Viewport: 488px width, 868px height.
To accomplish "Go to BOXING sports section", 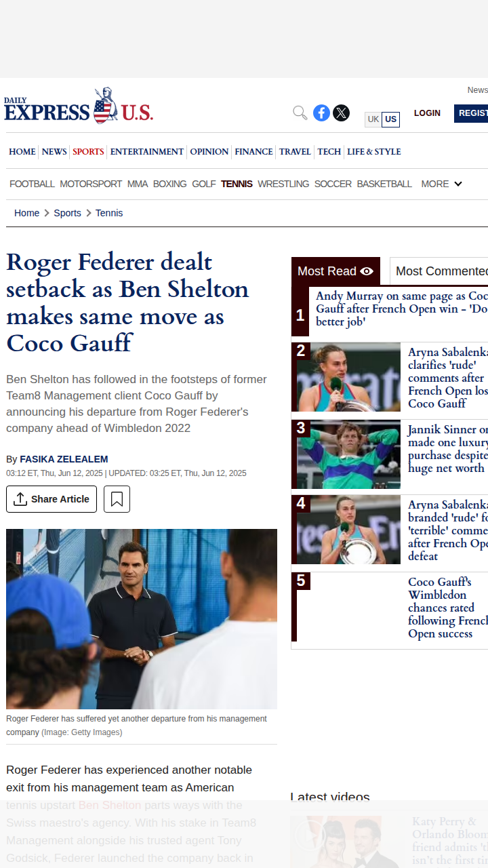I will (169, 184).
